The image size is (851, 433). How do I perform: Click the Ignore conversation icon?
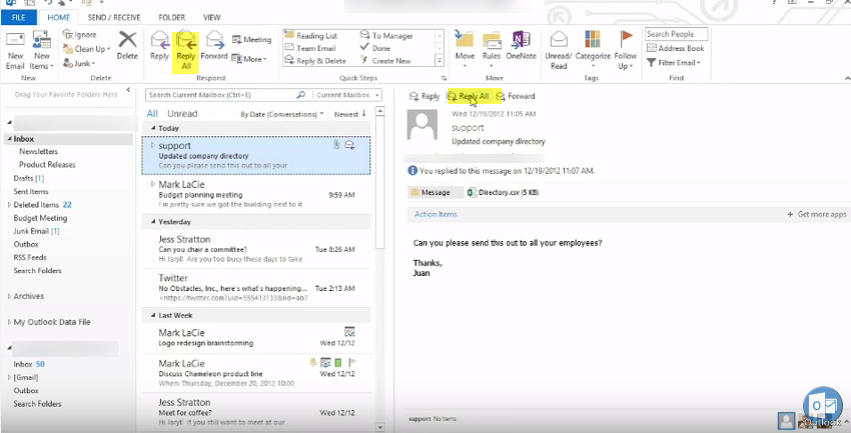tap(68, 35)
